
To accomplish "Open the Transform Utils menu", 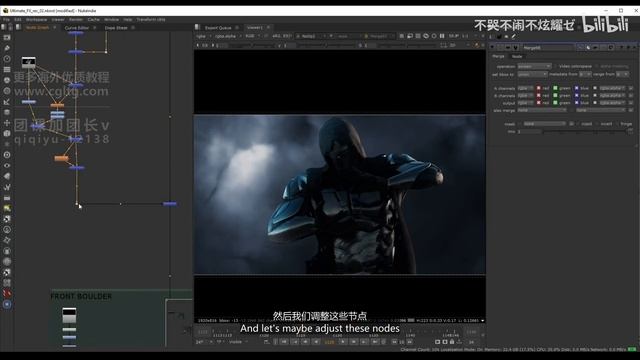I will pyautogui.click(x=151, y=19).
